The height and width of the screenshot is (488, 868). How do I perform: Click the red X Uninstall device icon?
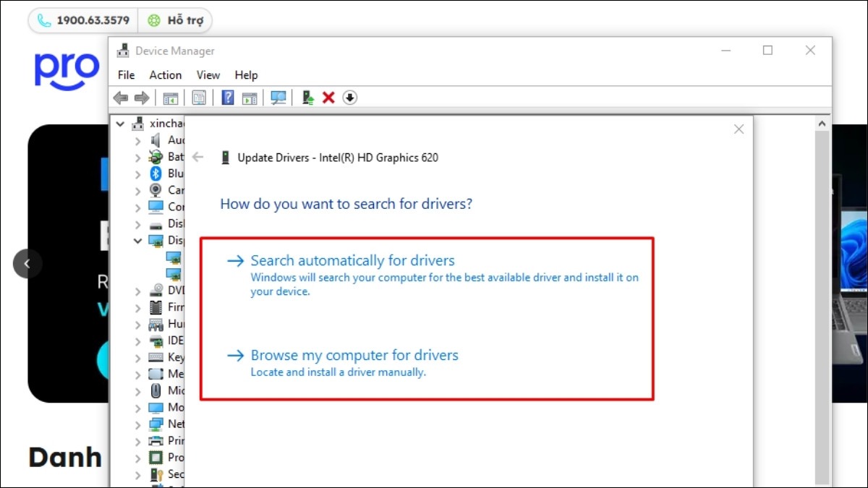[328, 98]
